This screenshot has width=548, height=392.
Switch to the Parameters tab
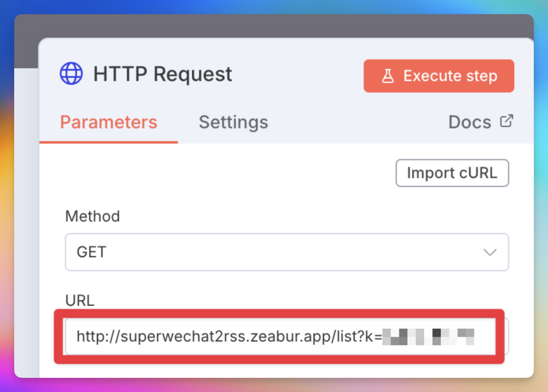(109, 122)
